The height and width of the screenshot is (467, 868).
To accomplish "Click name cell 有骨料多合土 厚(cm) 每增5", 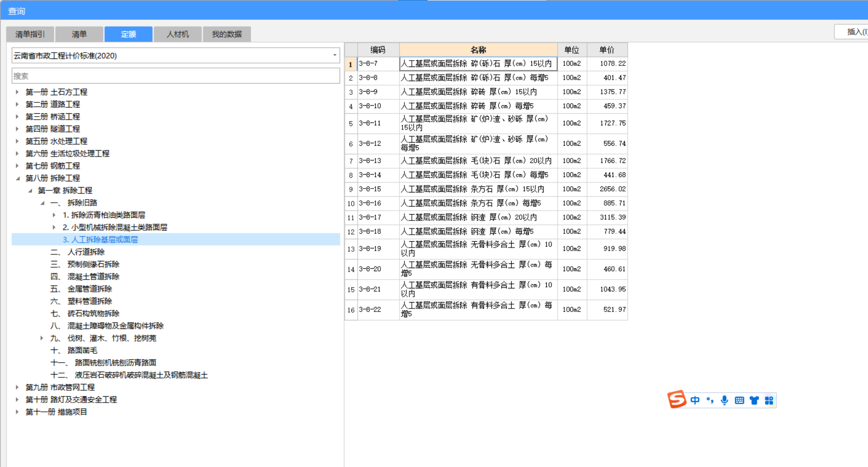I will tap(478, 310).
